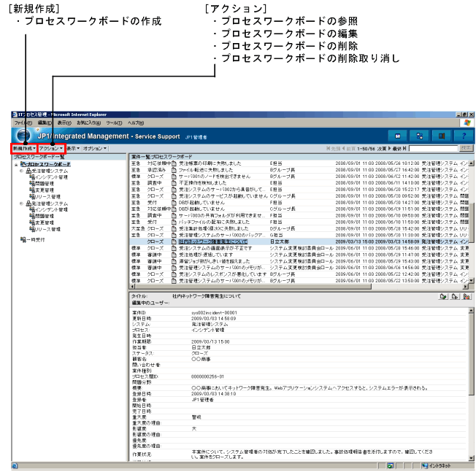Click the document icon for ファイル転送に失敗しました
Screen dimensions: 476x472
[x=174, y=170]
